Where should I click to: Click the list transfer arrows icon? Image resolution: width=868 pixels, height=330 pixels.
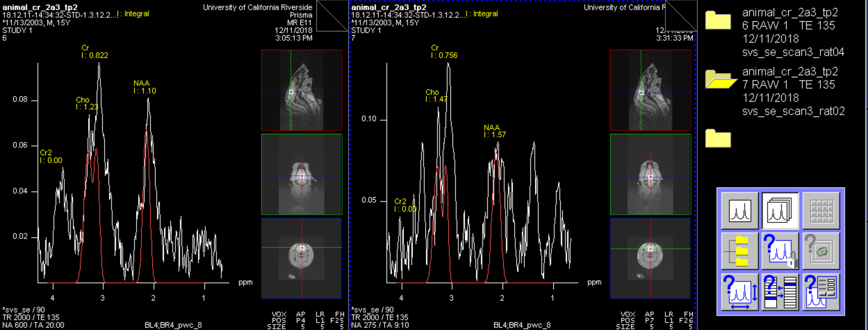click(780, 292)
